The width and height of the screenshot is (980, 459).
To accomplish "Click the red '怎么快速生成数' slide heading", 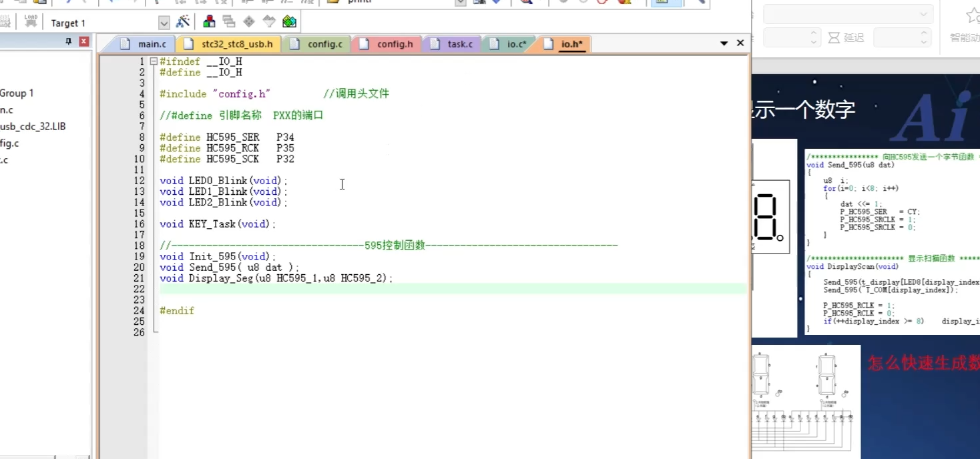I will click(x=924, y=363).
